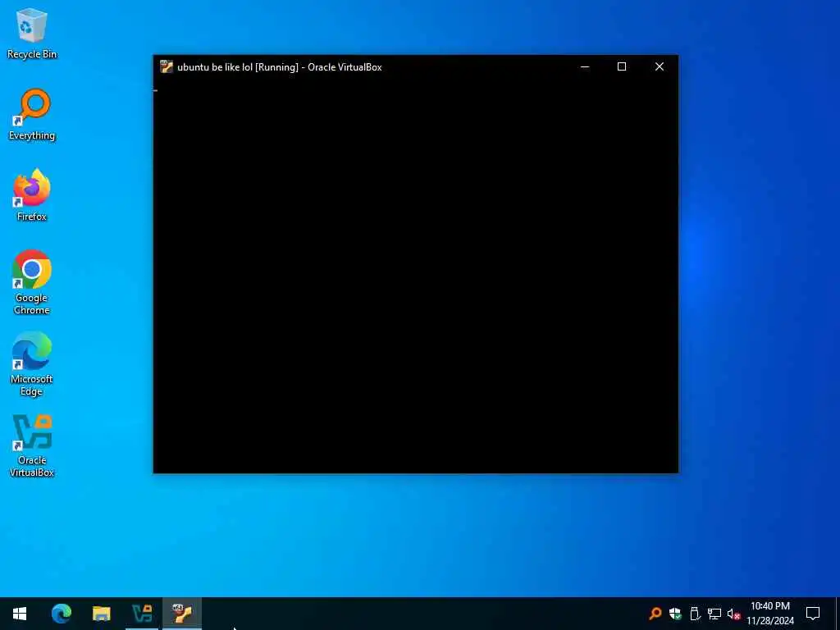Open File Explorer from the taskbar

click(x=101, y=614)
